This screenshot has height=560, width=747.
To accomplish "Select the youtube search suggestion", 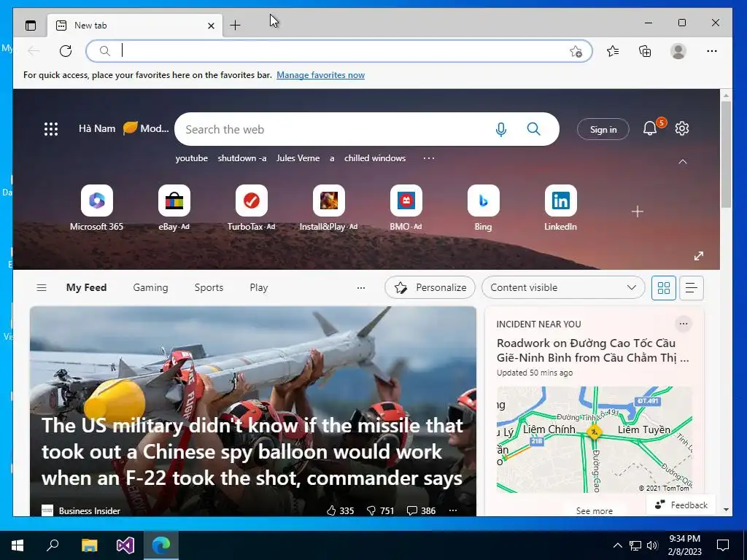I will [x=192, y=158].
